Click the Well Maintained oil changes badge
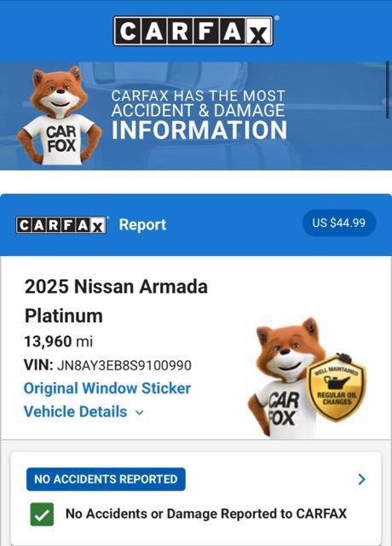Image resolution: width=392 pixels, height=546 pixels. pyautogui.click(x=337, y=387)
